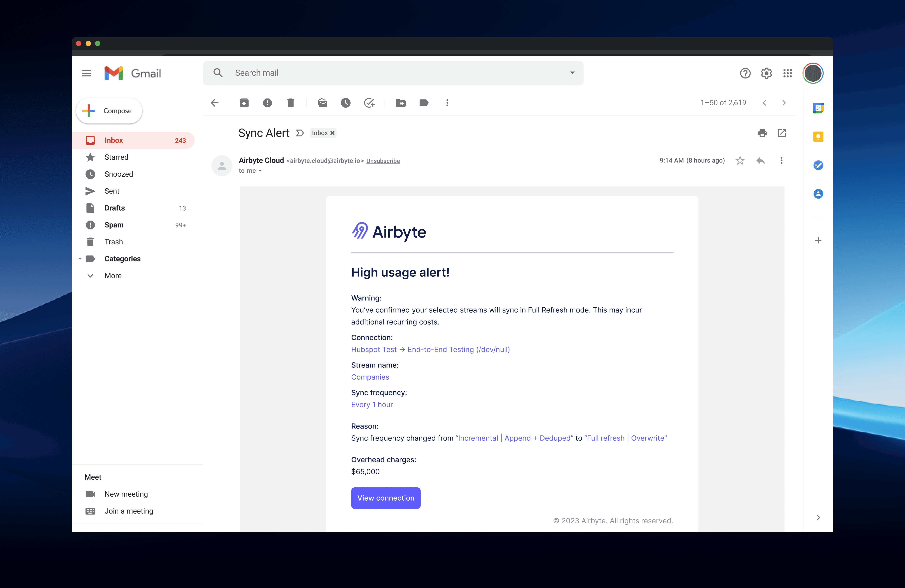Star the Airbyte Cloud email
Image resolution: width=905 pixels, height=588 pixels.
(x=740, y=160)
